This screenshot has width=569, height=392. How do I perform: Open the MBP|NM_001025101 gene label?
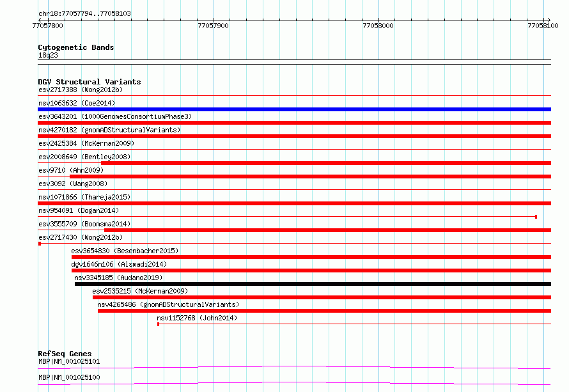click(x=69, y=361)
